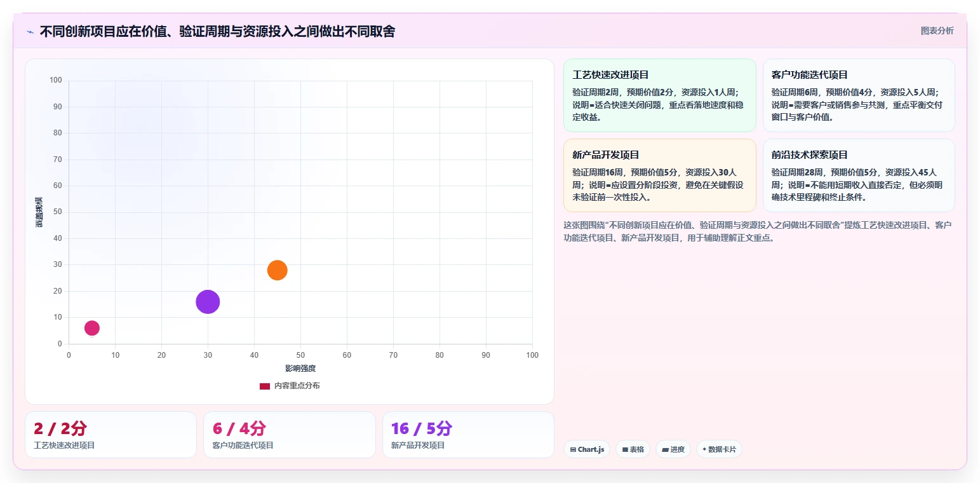This screenshot has height=483, width=980.
Task: Click the summary paragraph starting 这张图围绕
Action: click(x=758, y=232)
